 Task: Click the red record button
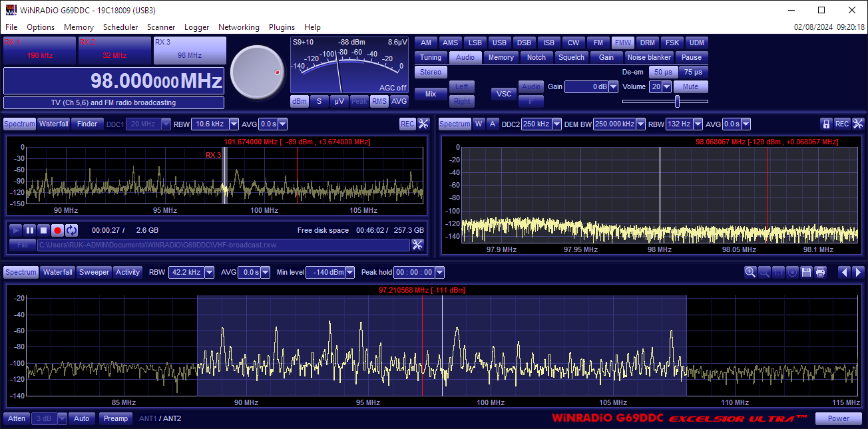[57, 230]
